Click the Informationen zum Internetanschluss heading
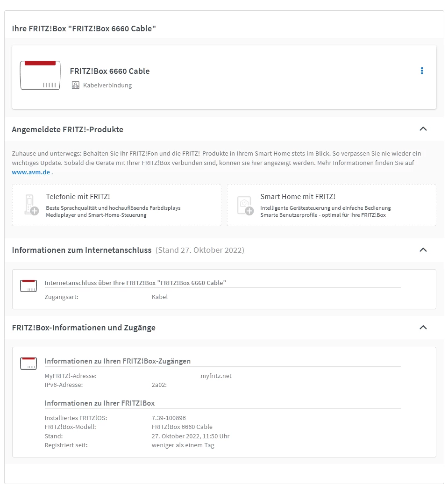This screenshot has width=448, height=493. click(82, 250)
